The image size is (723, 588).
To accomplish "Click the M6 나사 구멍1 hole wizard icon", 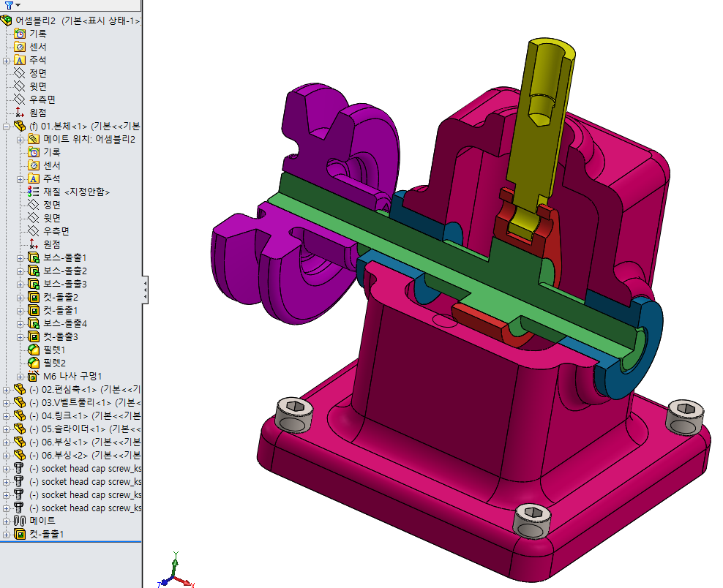I will [31, 375].
